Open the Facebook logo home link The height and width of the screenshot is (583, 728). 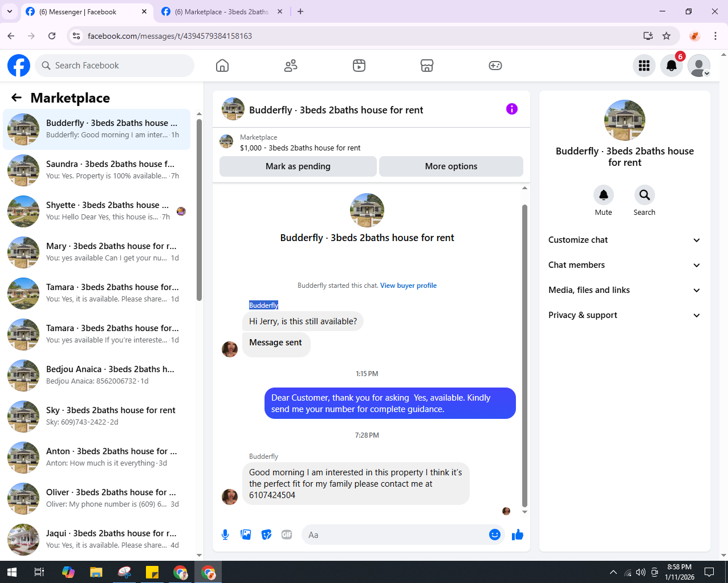pos(19,66)
